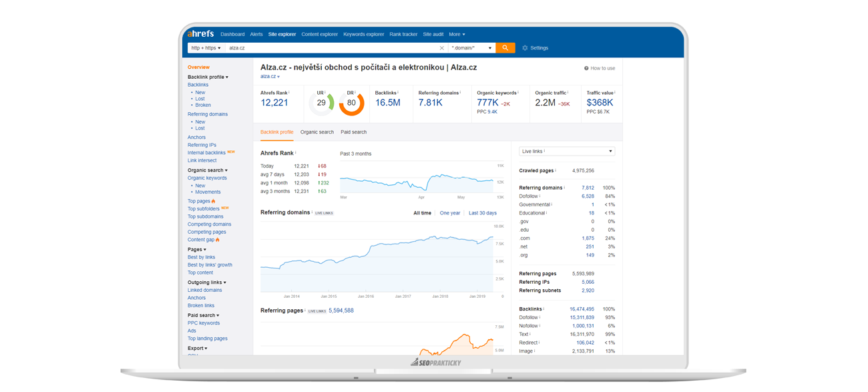868x392 pixels.
Task: Open Movements under Organic keywords
Action: coord(208,192)
